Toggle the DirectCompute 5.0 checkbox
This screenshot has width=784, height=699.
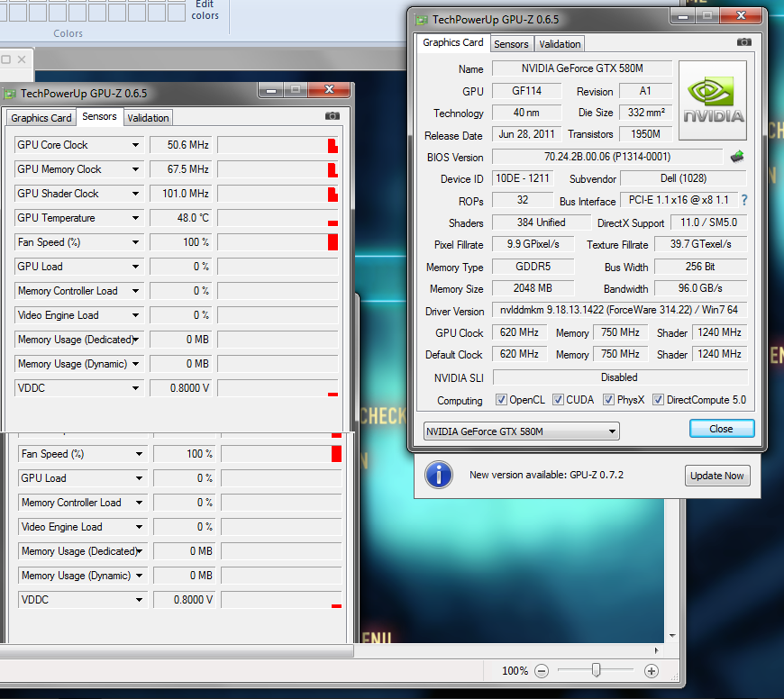click(x=658, y=400)
